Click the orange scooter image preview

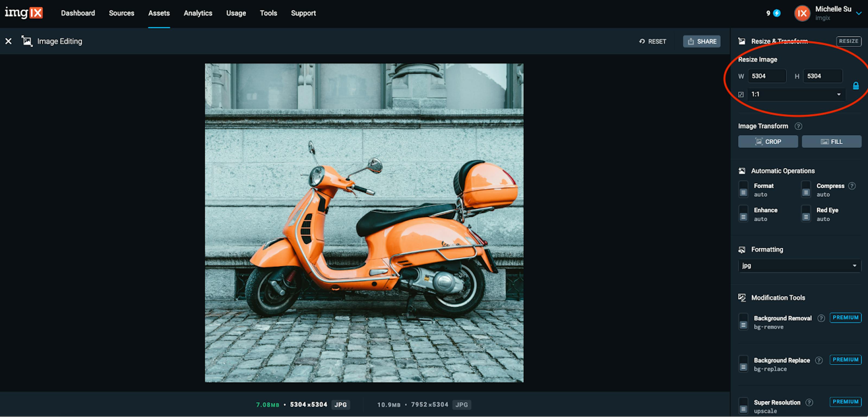point(364,223)
